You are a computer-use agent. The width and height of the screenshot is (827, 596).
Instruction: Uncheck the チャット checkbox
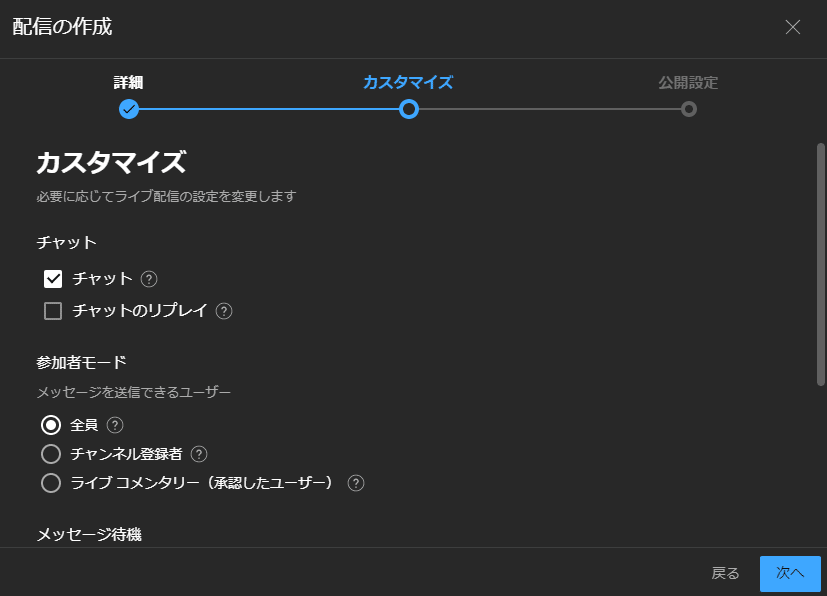(53, 279)
